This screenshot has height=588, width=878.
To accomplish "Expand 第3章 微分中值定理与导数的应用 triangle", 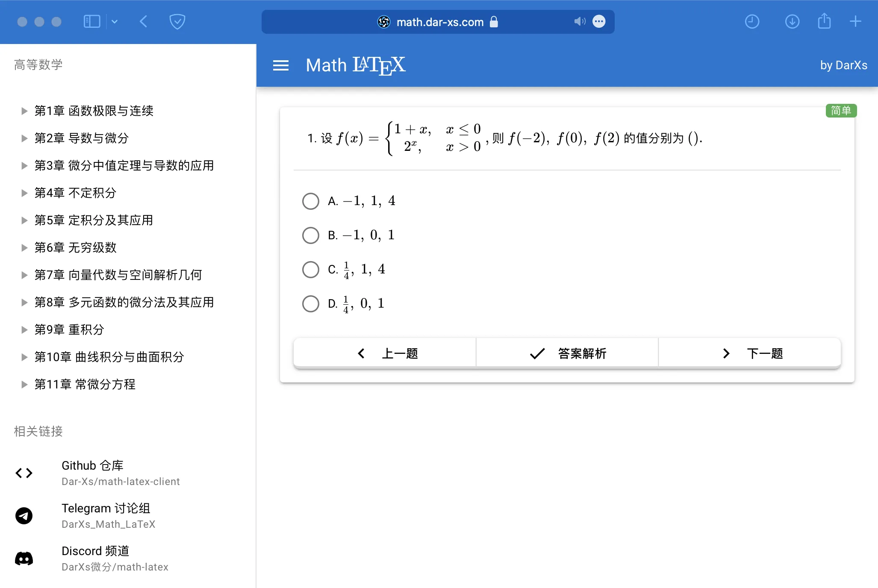I will click(x=24, y=166).
